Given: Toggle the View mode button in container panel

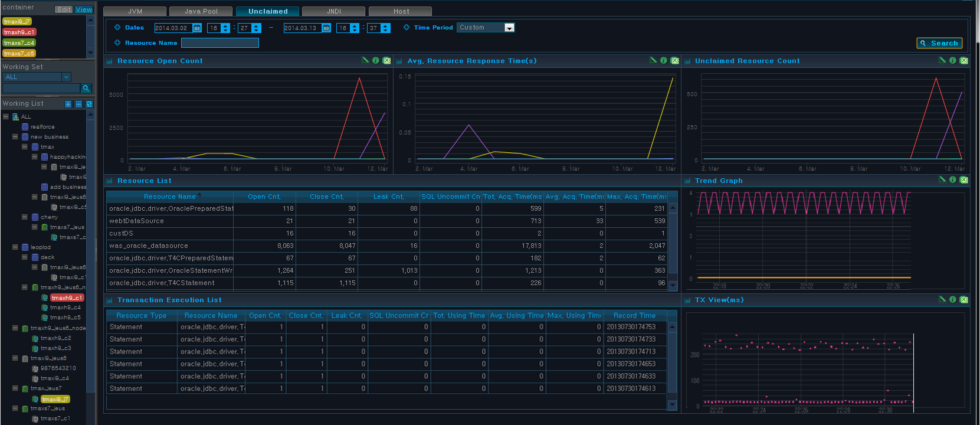Looking at the screenshot, I should pyautogui.click(x=84, y=9).
